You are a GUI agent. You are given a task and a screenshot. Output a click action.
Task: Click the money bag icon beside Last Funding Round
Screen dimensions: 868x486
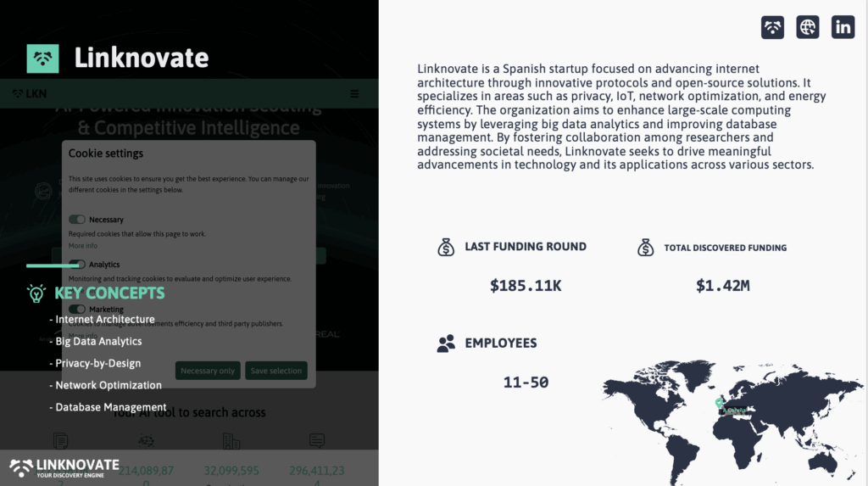(x=446, y=247)
